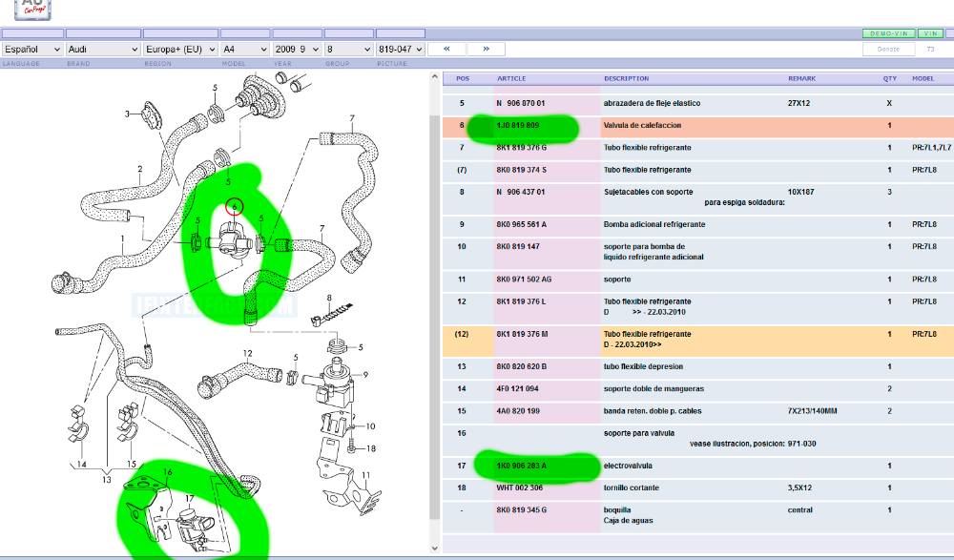Click red-circled callout 6 in the parts diagram
This screenshot has width=954, height=560.
click(x=235, y=207)
